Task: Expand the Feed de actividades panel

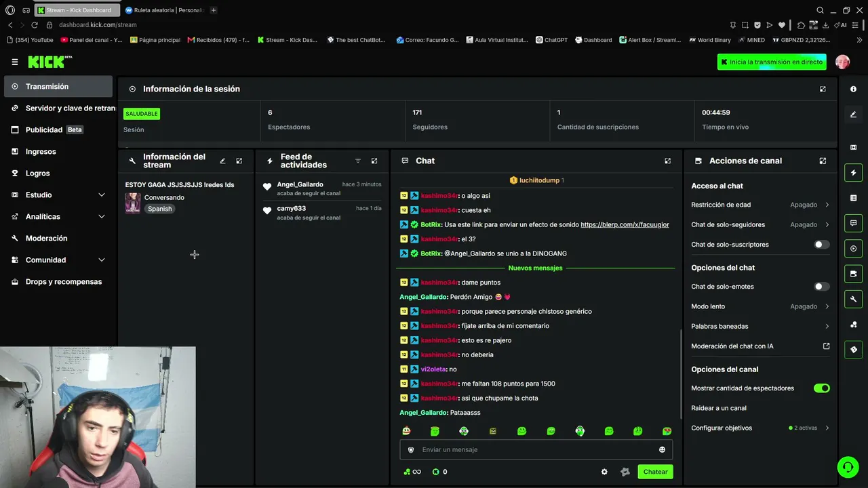Action: pos(374,161)
